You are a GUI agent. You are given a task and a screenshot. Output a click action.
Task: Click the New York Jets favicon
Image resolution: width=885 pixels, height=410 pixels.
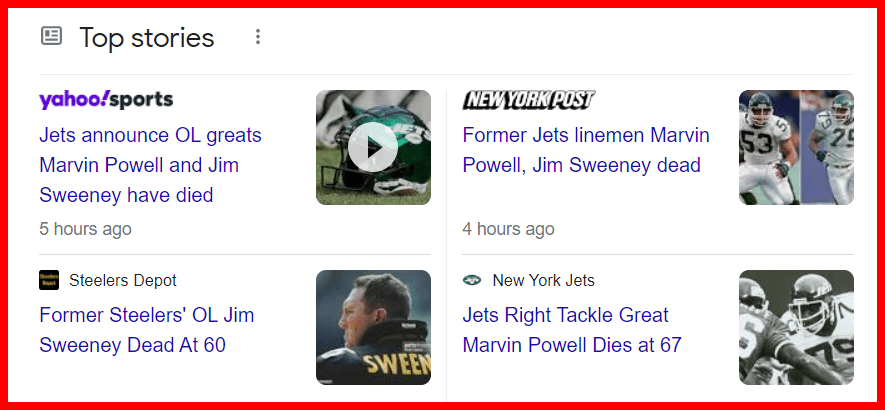click(472, 280)
